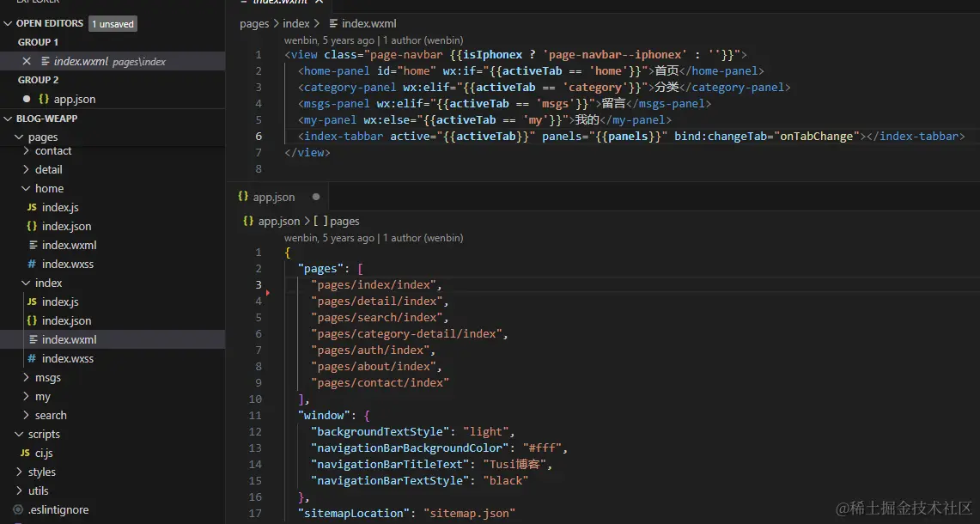Collapse the BLOG-WEAPP project section
Viewport: 980px width, 524px height.
point(8,119)
